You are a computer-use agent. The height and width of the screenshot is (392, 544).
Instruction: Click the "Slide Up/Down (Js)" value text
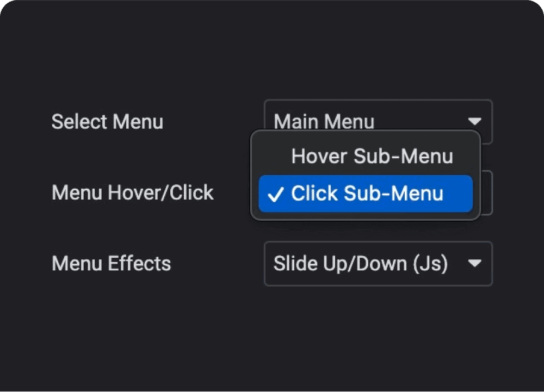[360, 264]
